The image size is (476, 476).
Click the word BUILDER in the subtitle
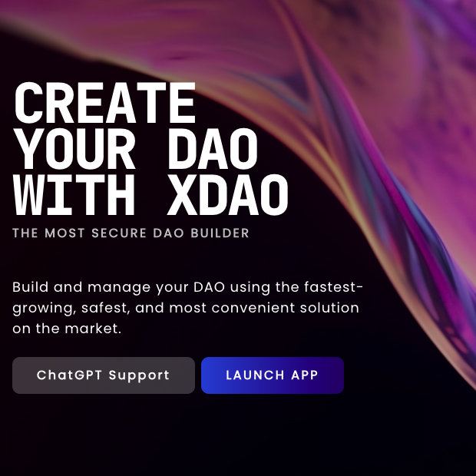tap(220, 233)
